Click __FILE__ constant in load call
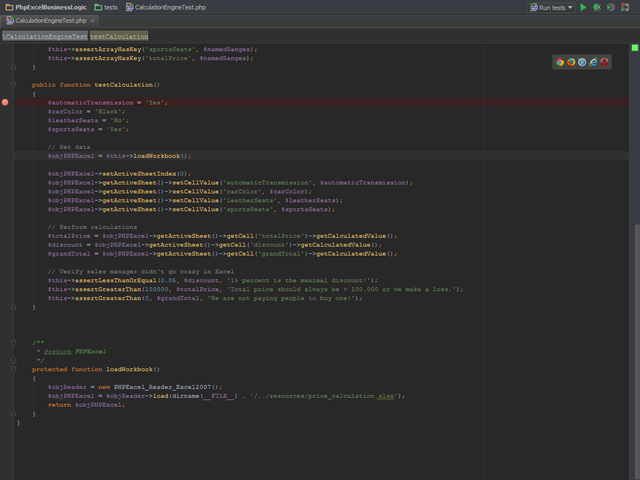The height and width of the screenshot is (480, 640). click(x=219, y=396)
